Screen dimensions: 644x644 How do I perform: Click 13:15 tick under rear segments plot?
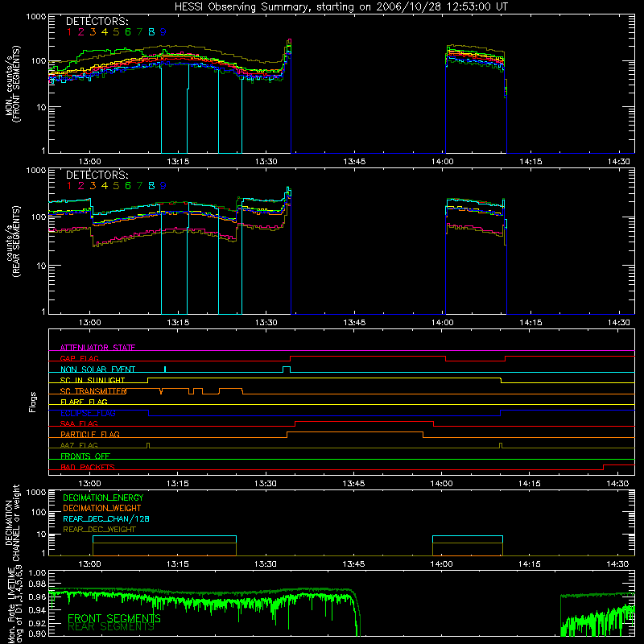(178, 323)
